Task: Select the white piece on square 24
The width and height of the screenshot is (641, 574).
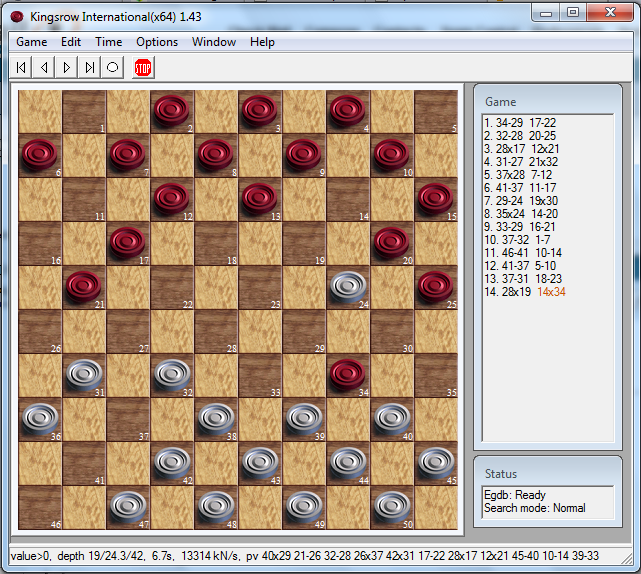Action: pos(348,286)
